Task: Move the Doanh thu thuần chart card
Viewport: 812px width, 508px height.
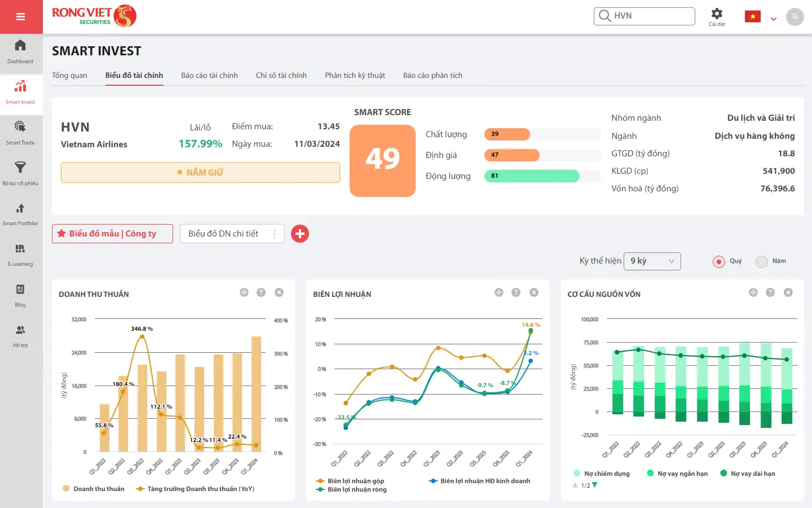Action: [244, 292]
